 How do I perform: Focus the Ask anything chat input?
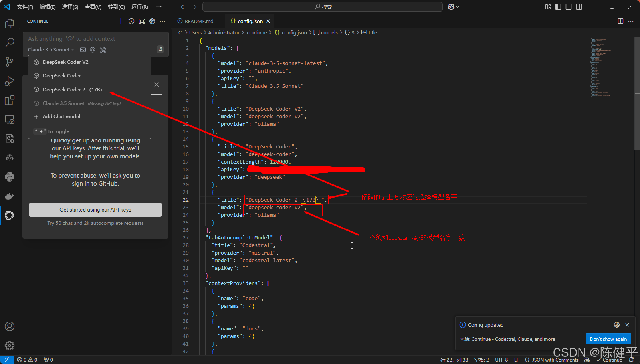(95, 39)
